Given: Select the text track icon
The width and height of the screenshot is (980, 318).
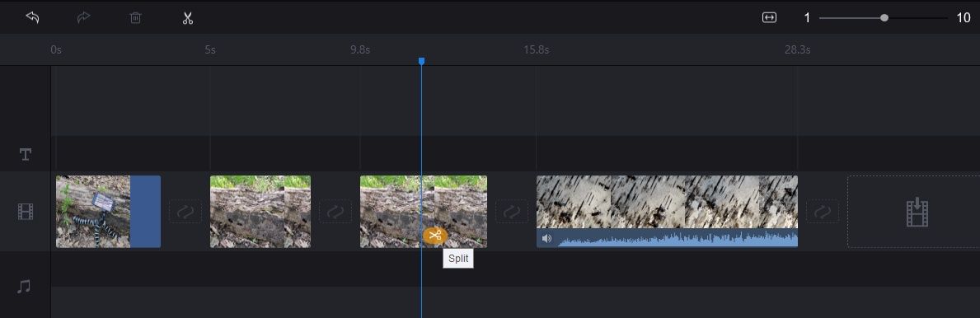Looking at the screenshot, I should pyautogui.click(x=26, y=154).
